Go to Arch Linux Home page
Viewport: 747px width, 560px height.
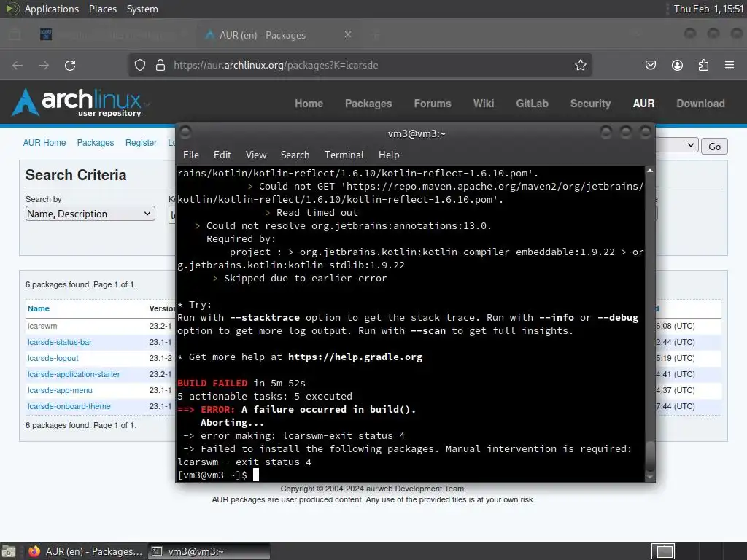click(309, 104)
